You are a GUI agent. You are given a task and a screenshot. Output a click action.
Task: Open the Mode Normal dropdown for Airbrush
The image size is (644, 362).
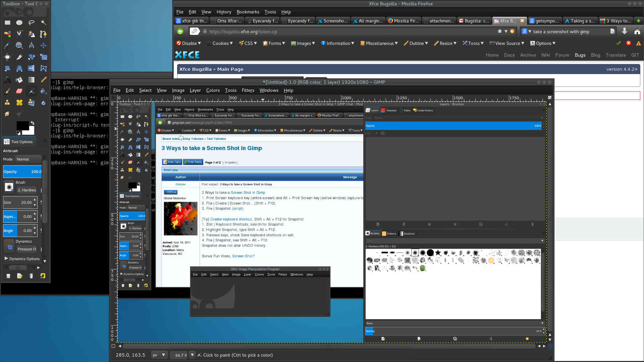click(x=29, y=159)
